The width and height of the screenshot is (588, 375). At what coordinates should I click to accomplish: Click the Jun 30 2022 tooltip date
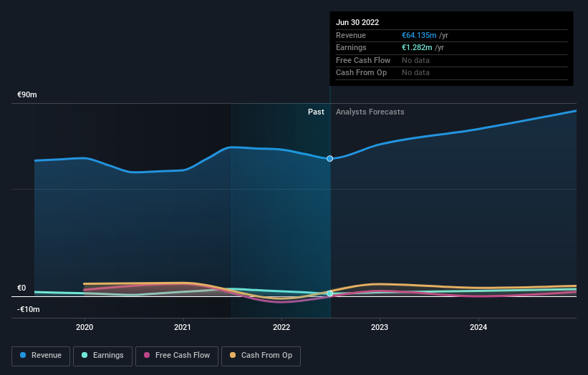point(357,22)
